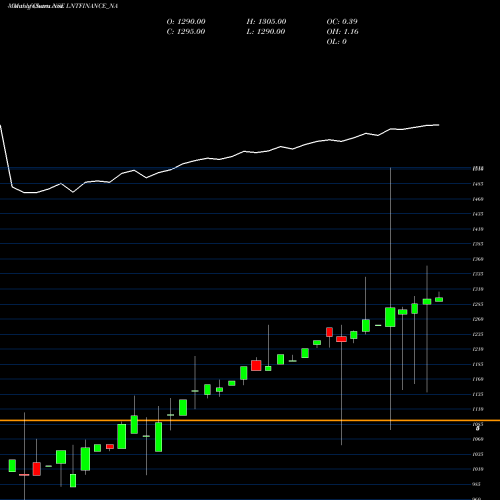Click the OL: 0 reading
The height and width of the screenshot is (500, 500).
[337, 42]
